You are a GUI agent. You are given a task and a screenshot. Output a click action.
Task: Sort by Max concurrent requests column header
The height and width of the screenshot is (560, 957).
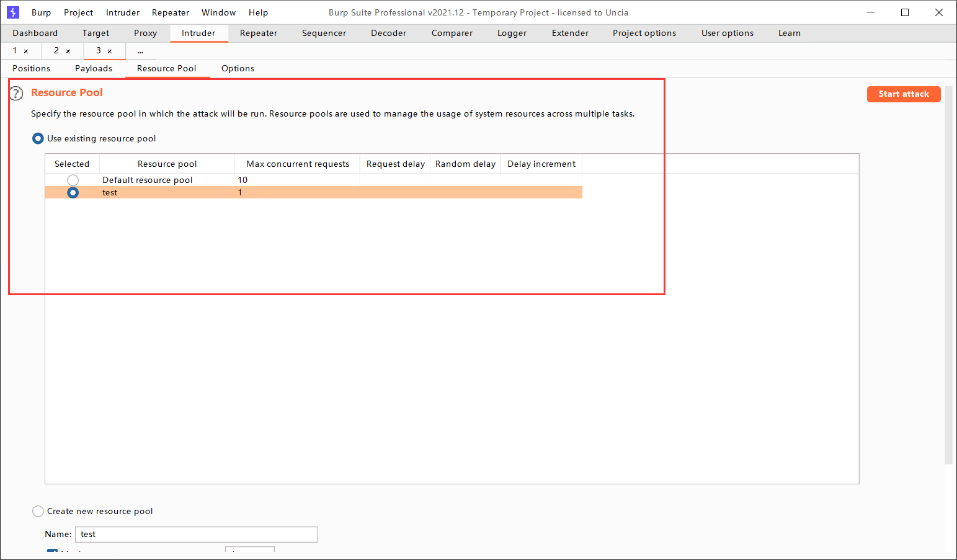click(298, 164)
